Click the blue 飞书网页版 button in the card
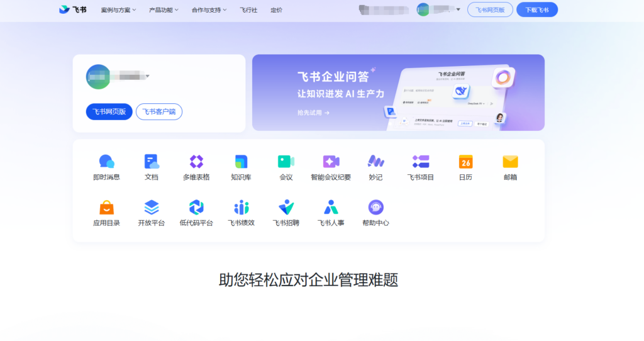Screen dimensions: 644x341 [109, 112]
